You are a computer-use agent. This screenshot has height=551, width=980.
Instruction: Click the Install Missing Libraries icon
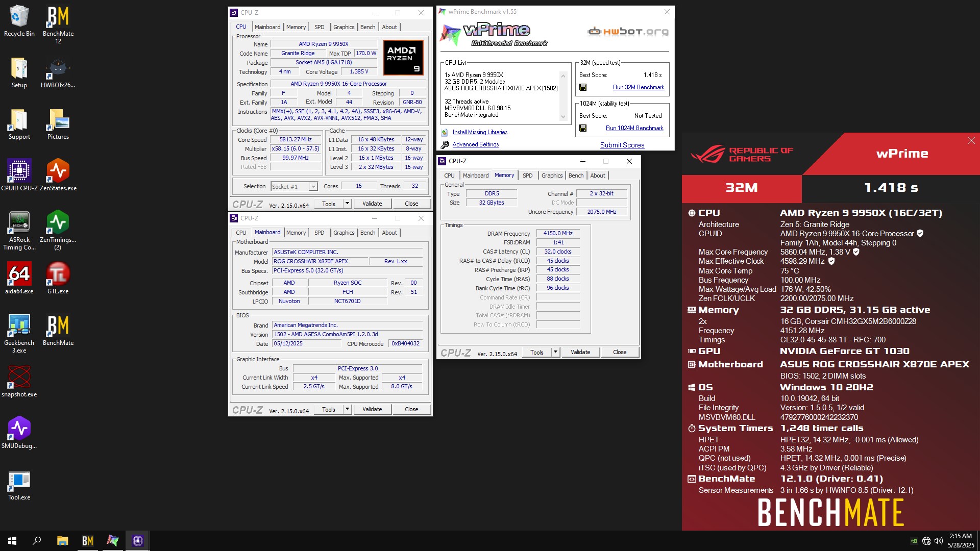445,132
